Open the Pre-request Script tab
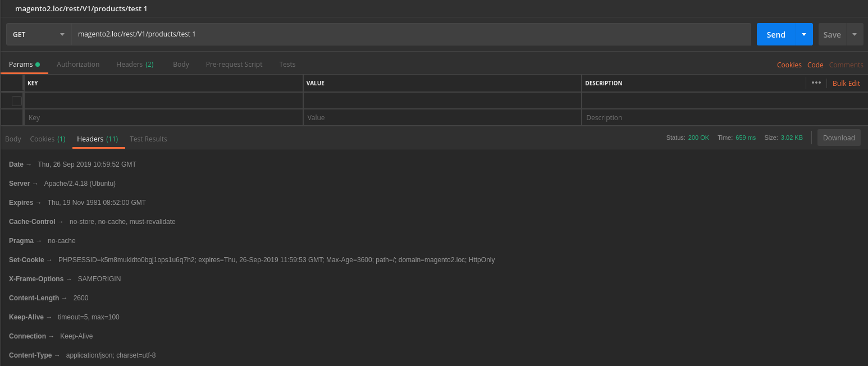Image resolution: width=868 pixels, height=366 pixels. (234, 65)
